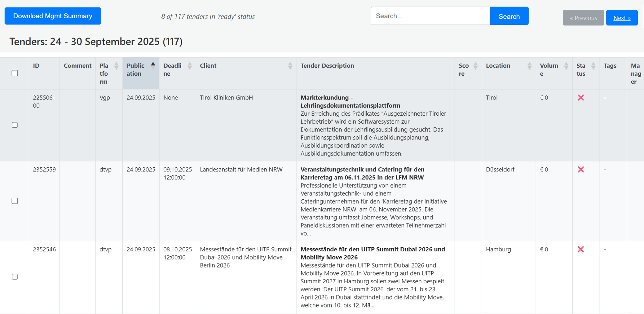Sort by Volume column arrows
The width and height of the screenshot is (644, 314).
click(566, 66)
